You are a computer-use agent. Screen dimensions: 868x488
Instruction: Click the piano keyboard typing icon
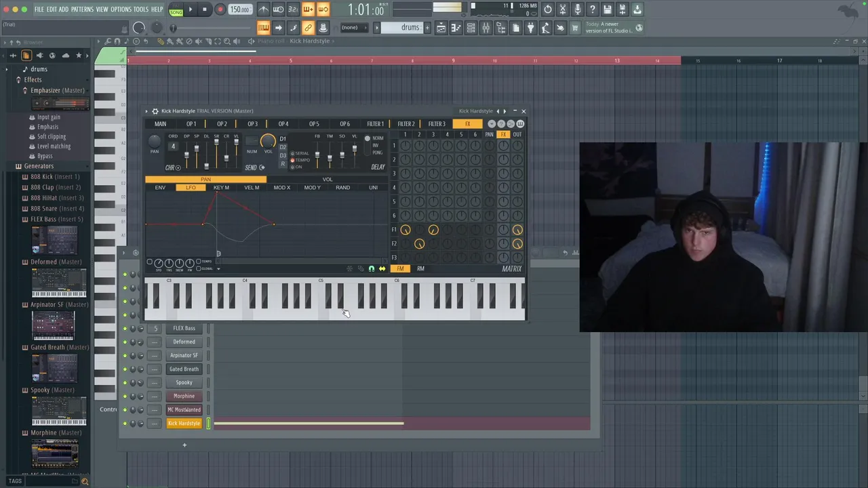click(263, 28)
